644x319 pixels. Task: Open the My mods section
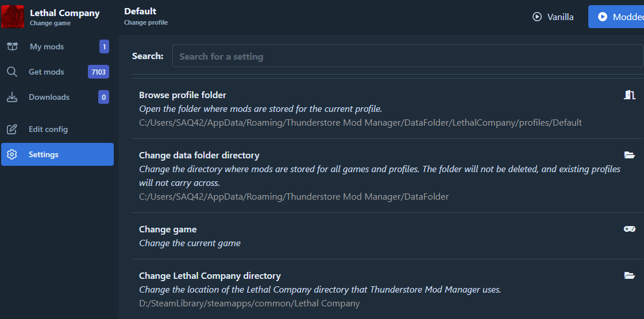(47, 46)
